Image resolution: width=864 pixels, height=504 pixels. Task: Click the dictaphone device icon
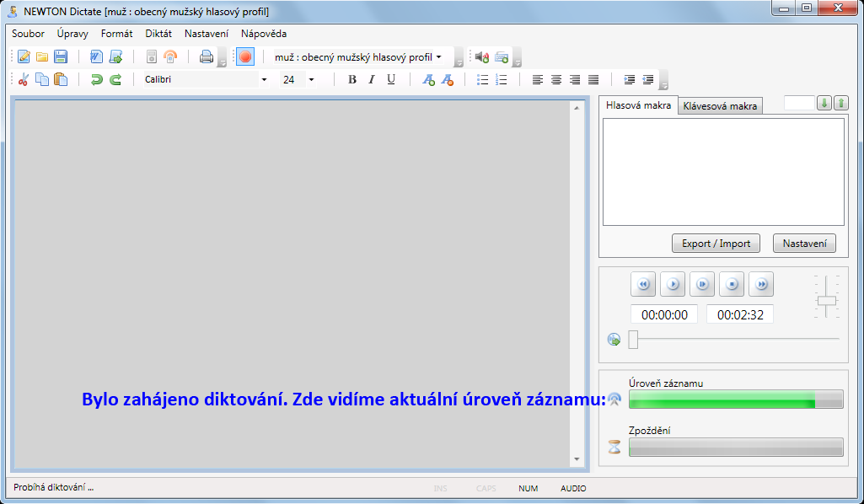152,56
